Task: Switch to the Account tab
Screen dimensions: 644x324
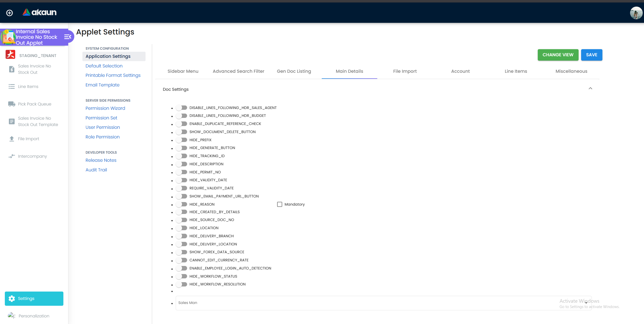Action: pyautogui.click(x=460, y=71)
